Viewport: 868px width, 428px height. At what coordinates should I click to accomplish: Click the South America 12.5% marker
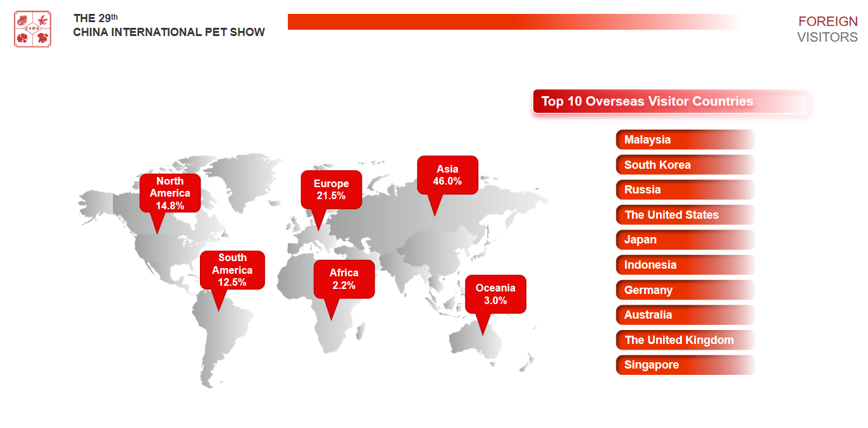[x=232, y=270]
